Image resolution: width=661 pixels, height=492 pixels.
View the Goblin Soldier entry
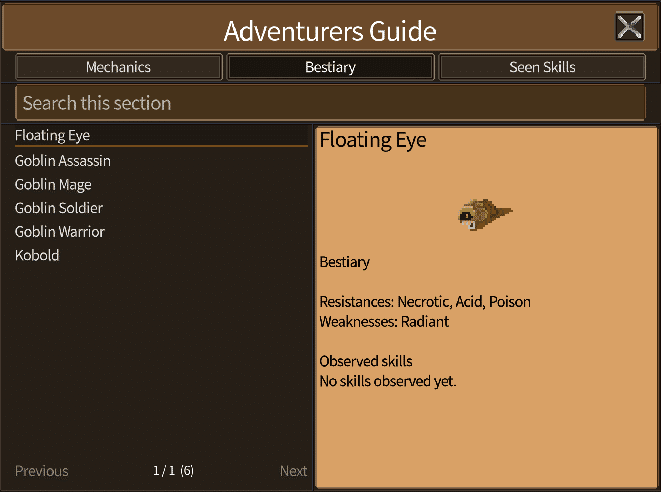(59, 208)
